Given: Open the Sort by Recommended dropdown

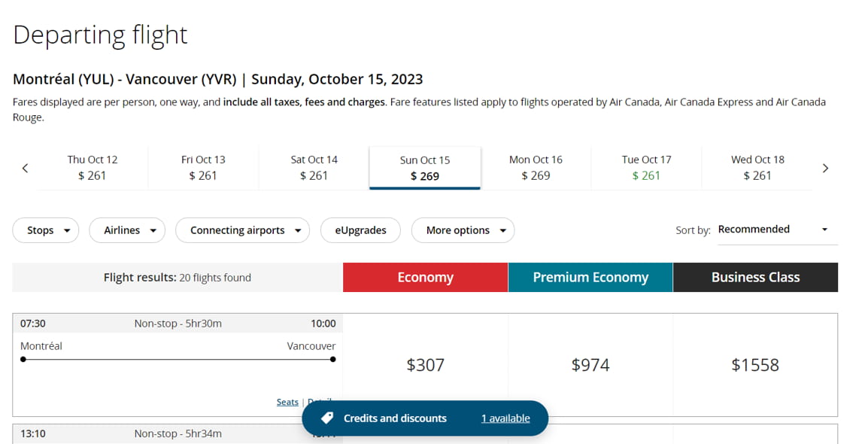Looking at the screenshot, I should point(773,230).
